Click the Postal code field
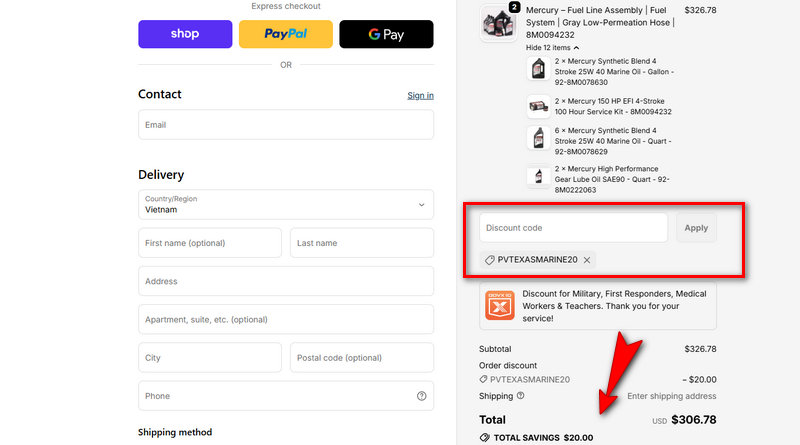Screen dimensions: 800x445 pyautogui.click(x=361, y=358)
